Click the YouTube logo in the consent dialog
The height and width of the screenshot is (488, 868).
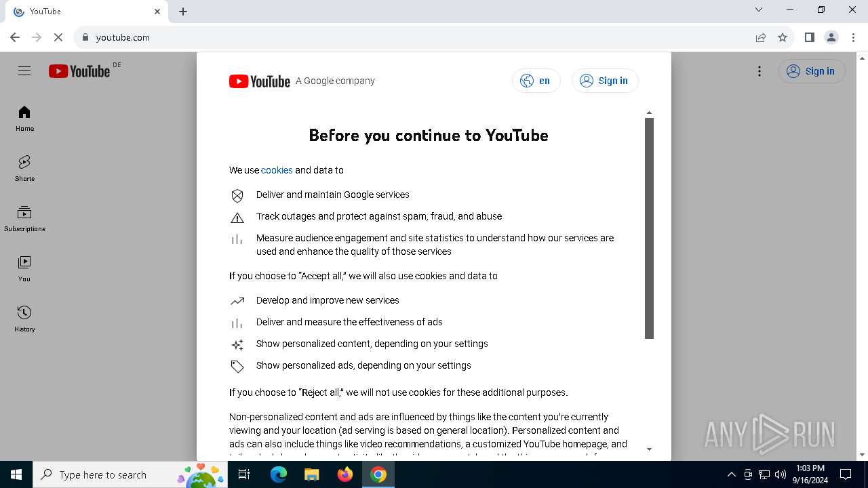click(260, 81)
